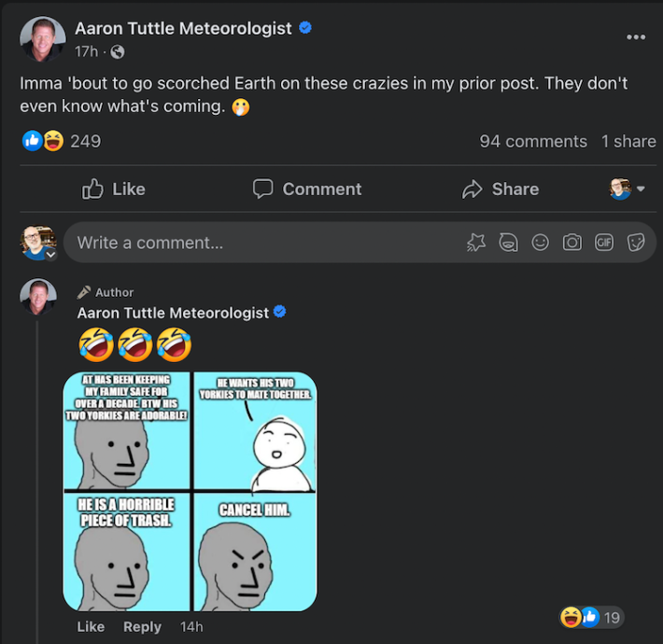Click the Comment button
The image size is (663, 644).
(307, 189)
